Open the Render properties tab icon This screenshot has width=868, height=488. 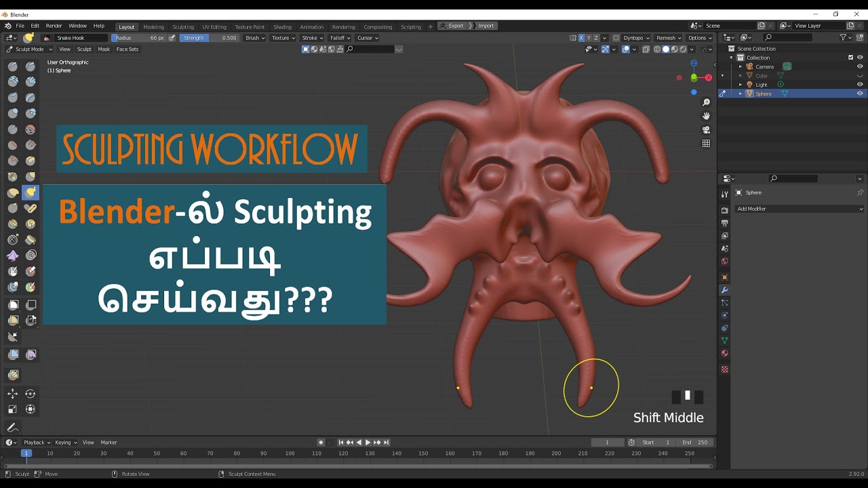(x=724, y=210)
